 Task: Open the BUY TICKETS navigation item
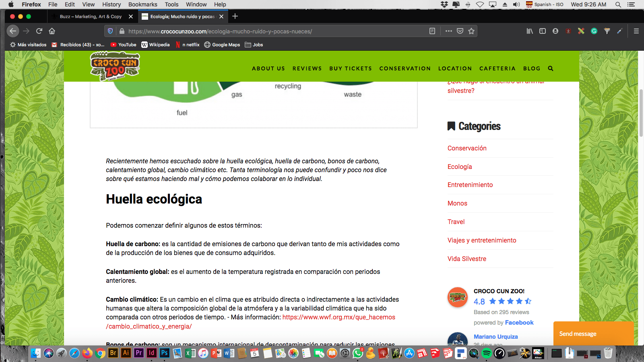coord(351,68)
